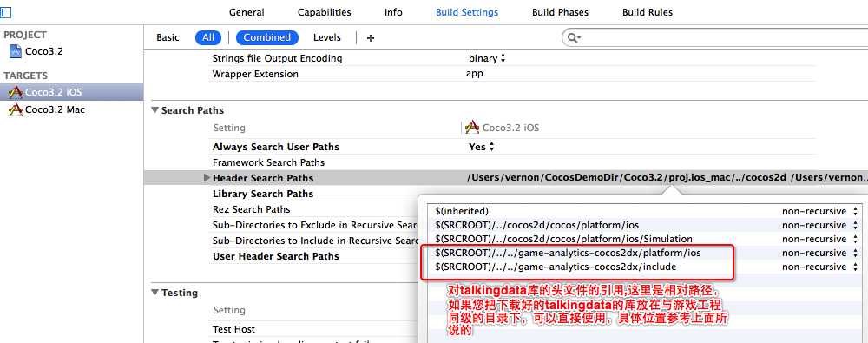Viewport: 868px width, 343px height.
Task: Switch to Combined view
Action: pyautogui.click(x=266, y=37)
